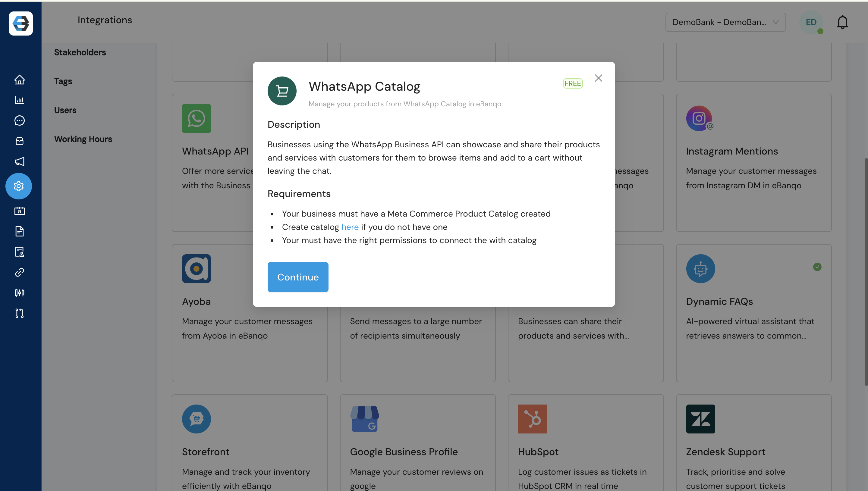The image size is (868, 491).
Task: Open the Working Hours settings menu item
Action: click(x=83, y=139)
